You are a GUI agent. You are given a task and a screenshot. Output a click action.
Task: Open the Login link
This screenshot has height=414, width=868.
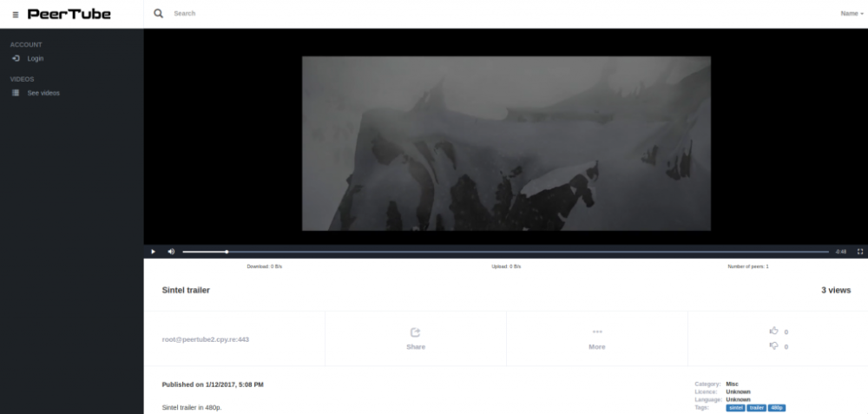[x=36, y=59]
